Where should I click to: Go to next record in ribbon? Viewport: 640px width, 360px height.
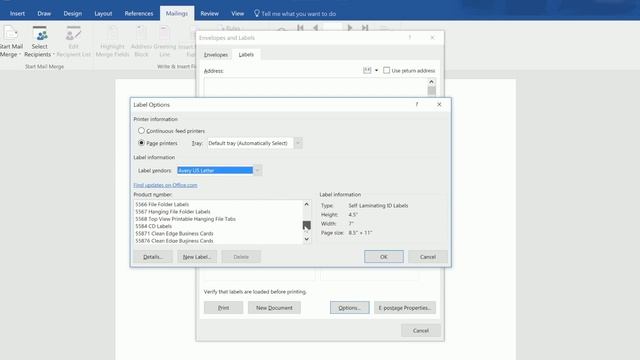[350, 28]
